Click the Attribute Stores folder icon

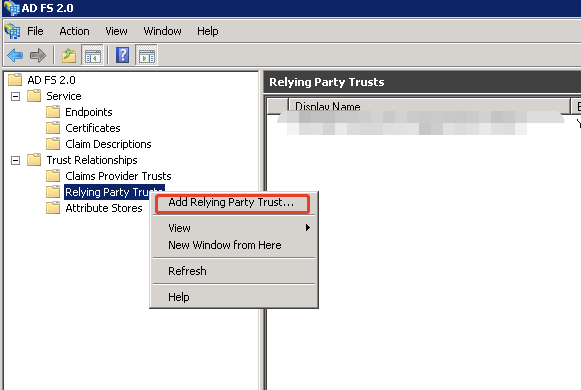(53, 207)
